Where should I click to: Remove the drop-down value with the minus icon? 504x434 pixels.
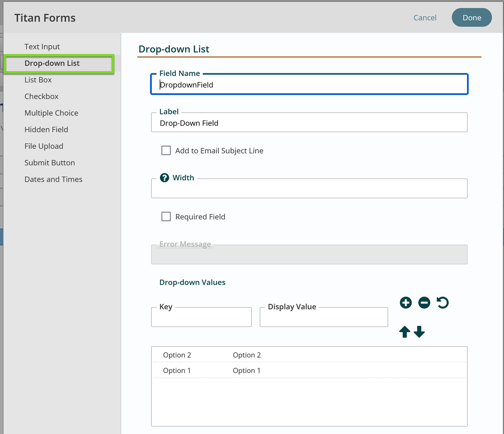424,303
